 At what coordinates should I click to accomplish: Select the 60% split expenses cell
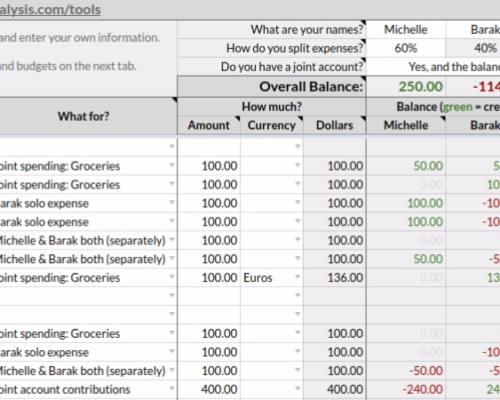tap(406, 48)
